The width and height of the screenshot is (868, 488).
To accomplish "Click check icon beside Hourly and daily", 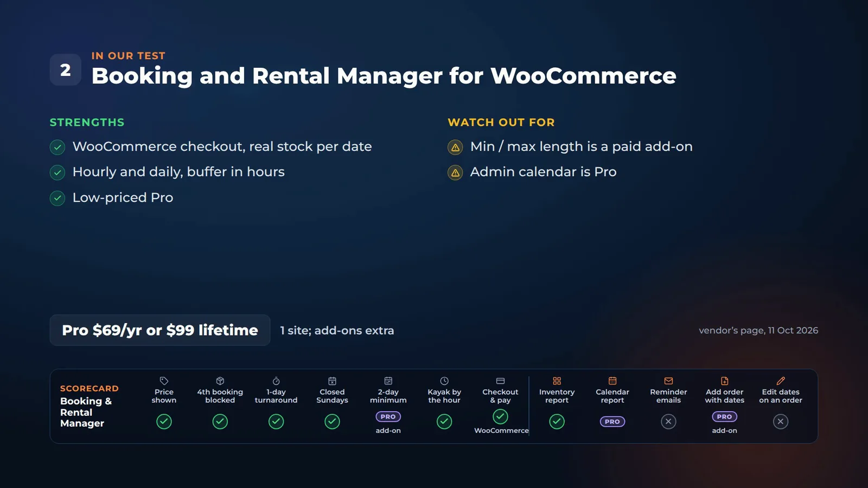I will pos(58,173).
